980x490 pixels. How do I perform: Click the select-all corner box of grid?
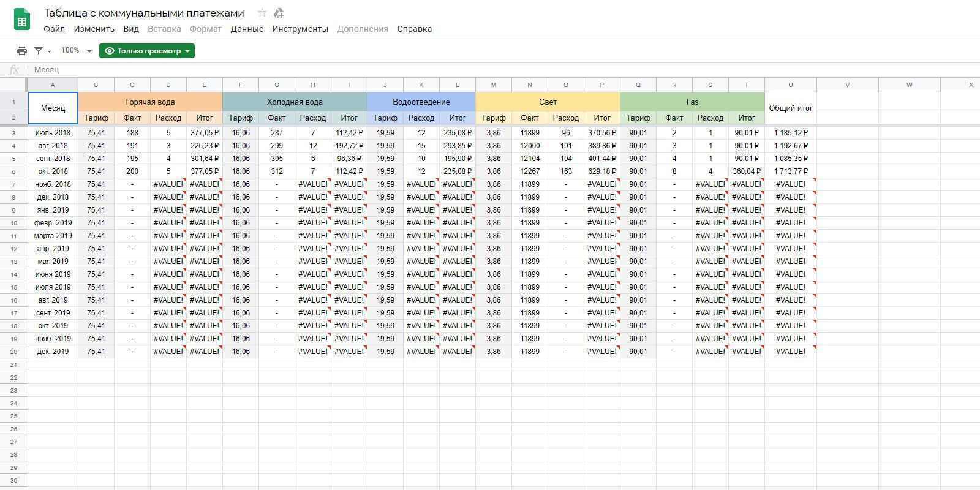point(13,85)
